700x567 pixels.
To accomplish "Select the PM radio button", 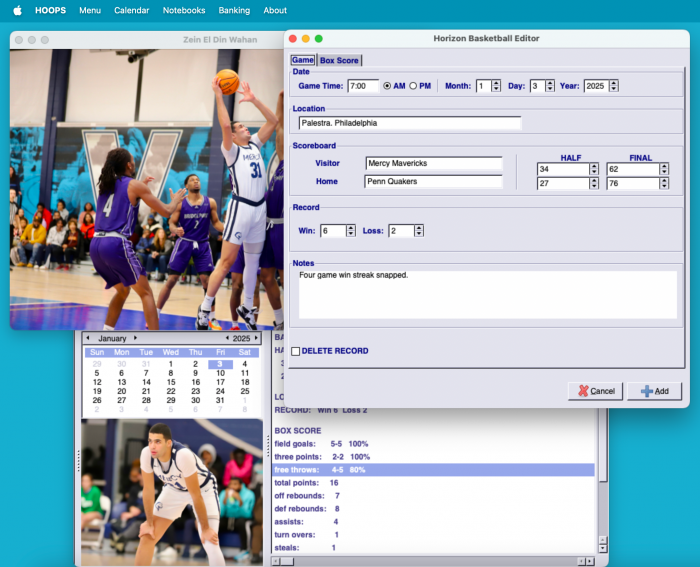I will [x=414, y=86].
